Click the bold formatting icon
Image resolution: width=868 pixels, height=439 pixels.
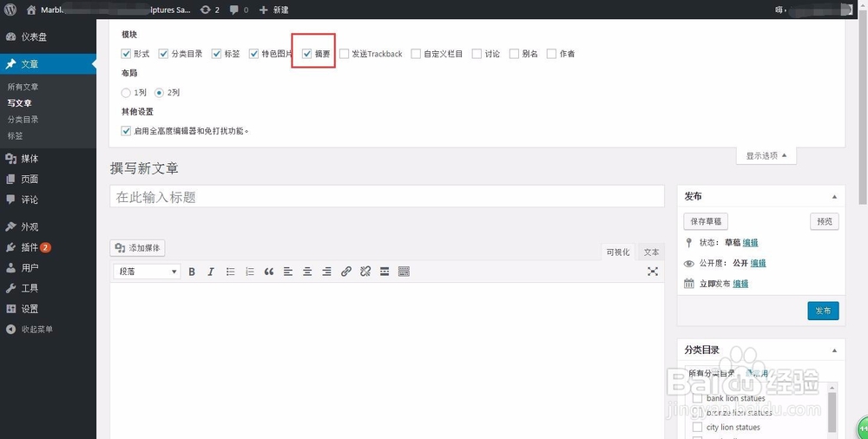[192, 272]
